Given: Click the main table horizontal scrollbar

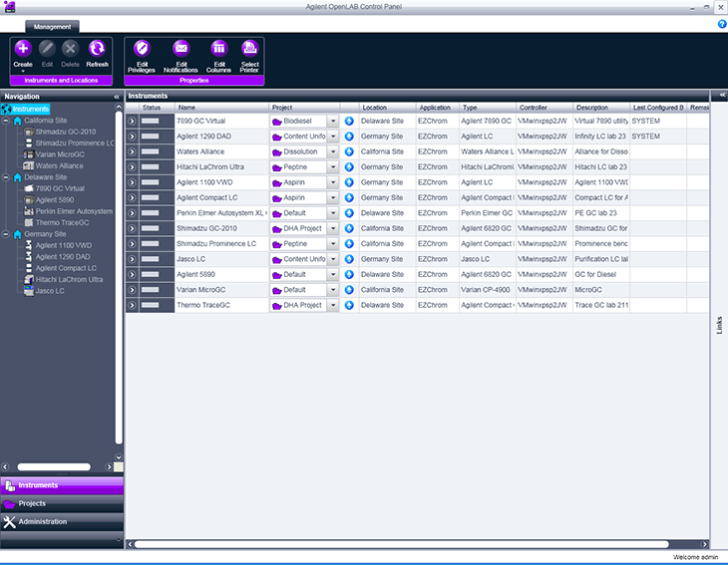Looking at the screenshot, I should 401,544.
